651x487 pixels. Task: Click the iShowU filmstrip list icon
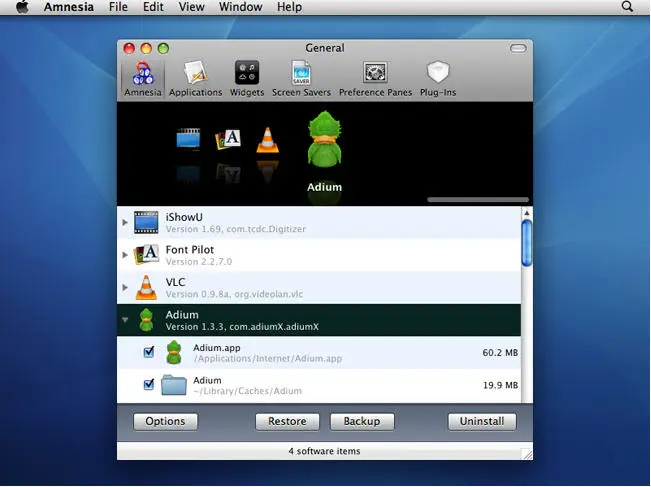(146, 223)
